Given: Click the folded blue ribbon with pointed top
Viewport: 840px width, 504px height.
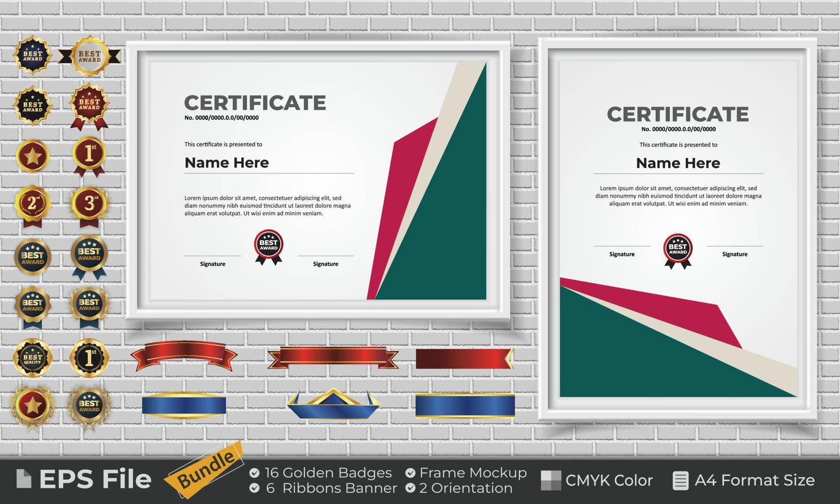Looking at the screenshot, I should pos(333,404).
